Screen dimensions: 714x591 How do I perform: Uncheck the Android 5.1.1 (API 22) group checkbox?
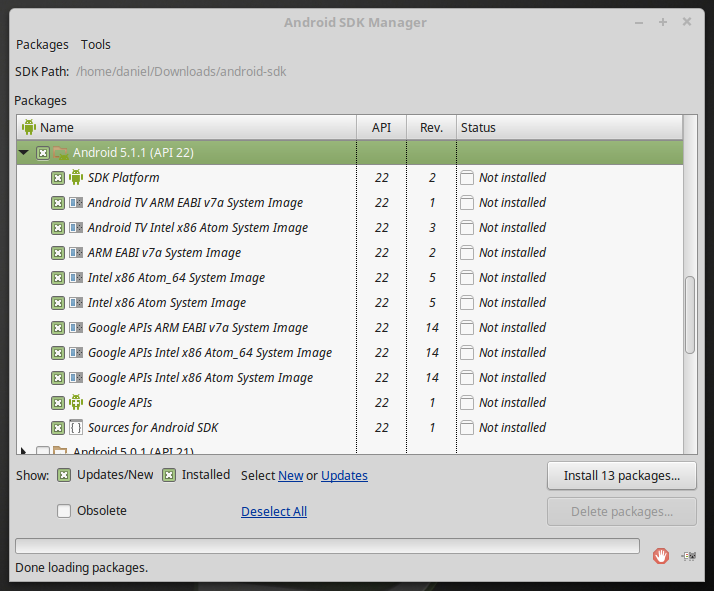pos(43,153)
